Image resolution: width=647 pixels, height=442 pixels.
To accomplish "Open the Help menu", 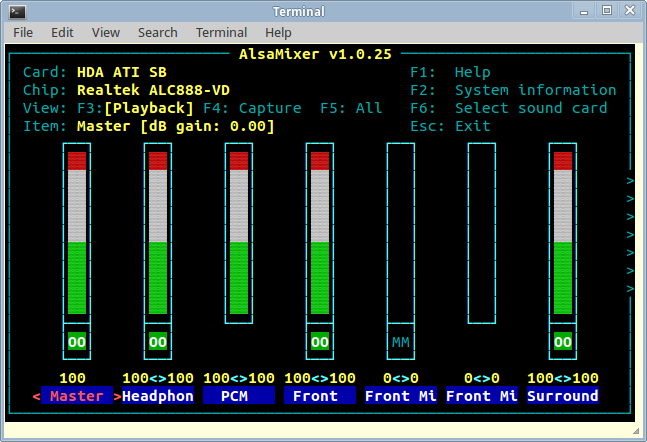I will 280,32.
